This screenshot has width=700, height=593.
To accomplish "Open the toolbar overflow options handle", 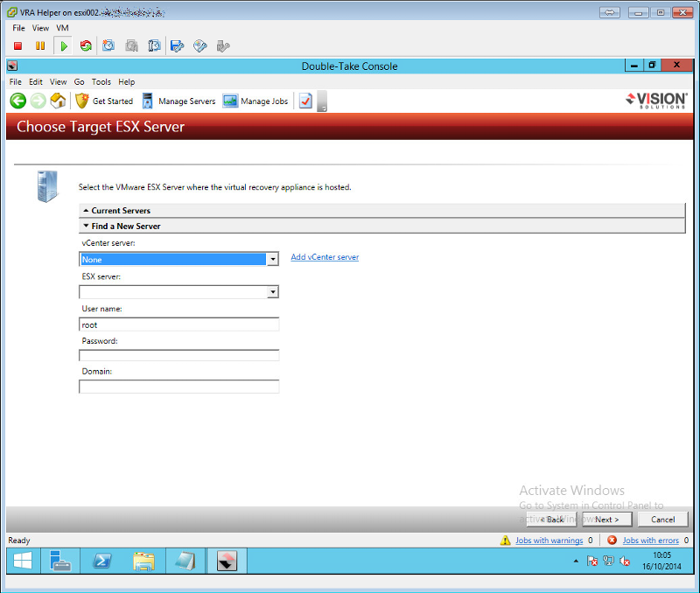I will 322,101.
